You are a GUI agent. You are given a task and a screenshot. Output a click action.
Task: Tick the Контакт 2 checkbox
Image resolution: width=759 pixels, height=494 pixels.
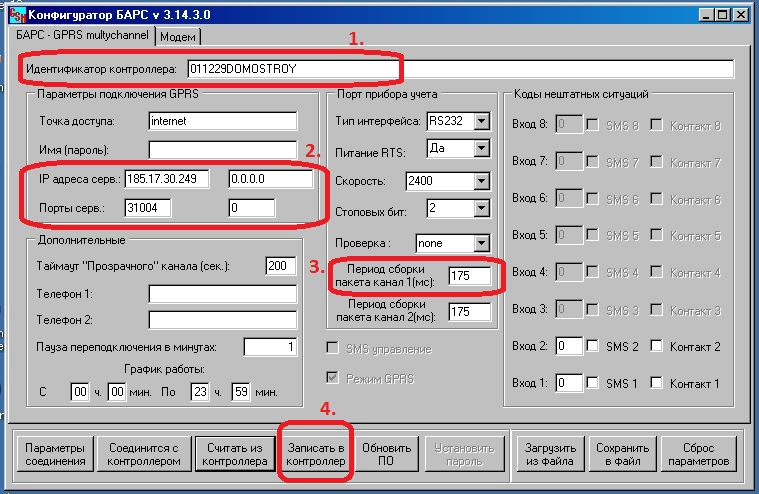pyautogui.click(x=657, y=346)
